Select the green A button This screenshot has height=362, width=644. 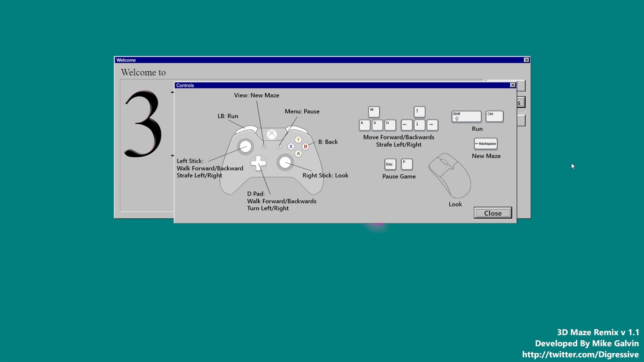[x=298, y=153]
